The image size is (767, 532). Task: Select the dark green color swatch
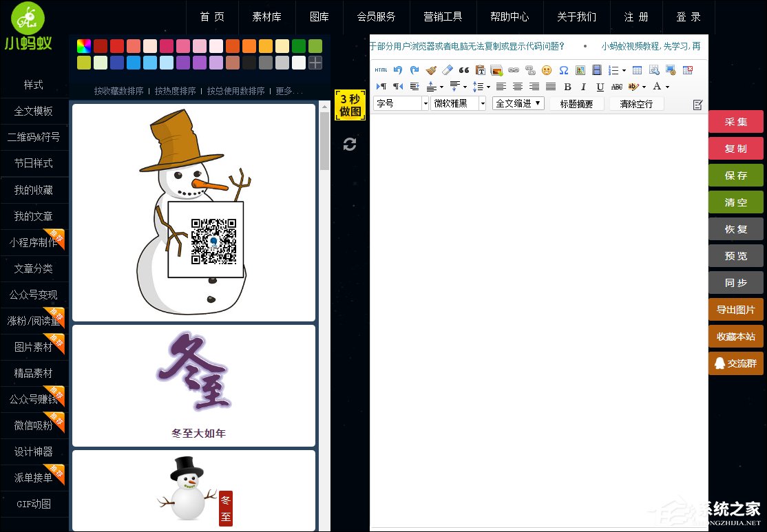tap(299, 46)
